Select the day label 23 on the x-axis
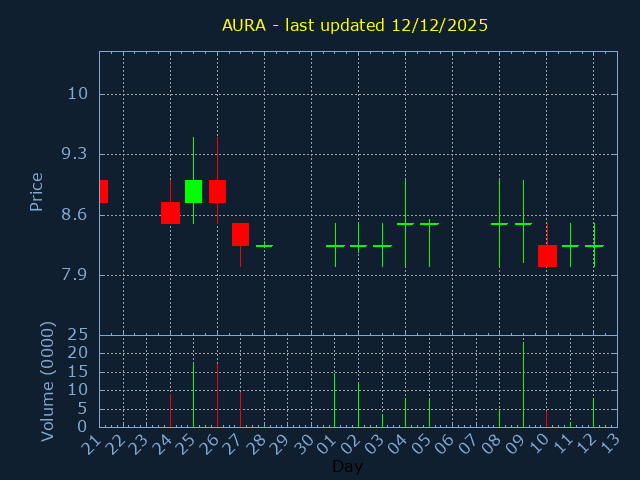The width and height of the screenshot is (640, 480). 138,444
